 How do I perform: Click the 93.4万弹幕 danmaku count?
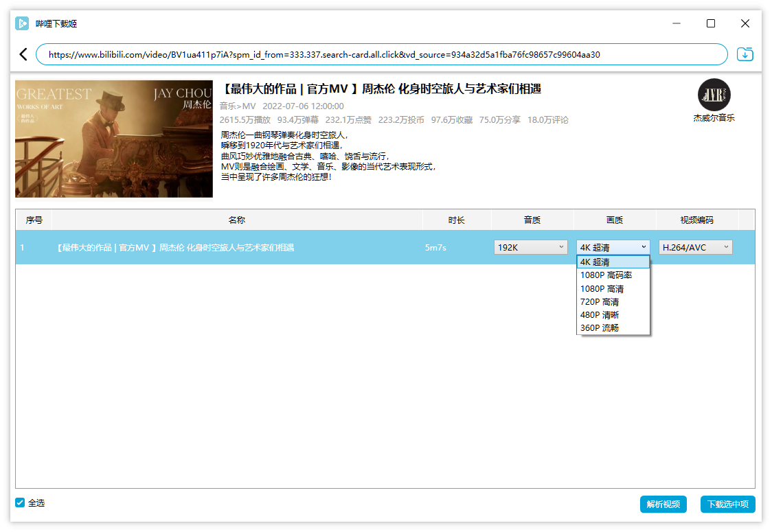click(298, 119)
